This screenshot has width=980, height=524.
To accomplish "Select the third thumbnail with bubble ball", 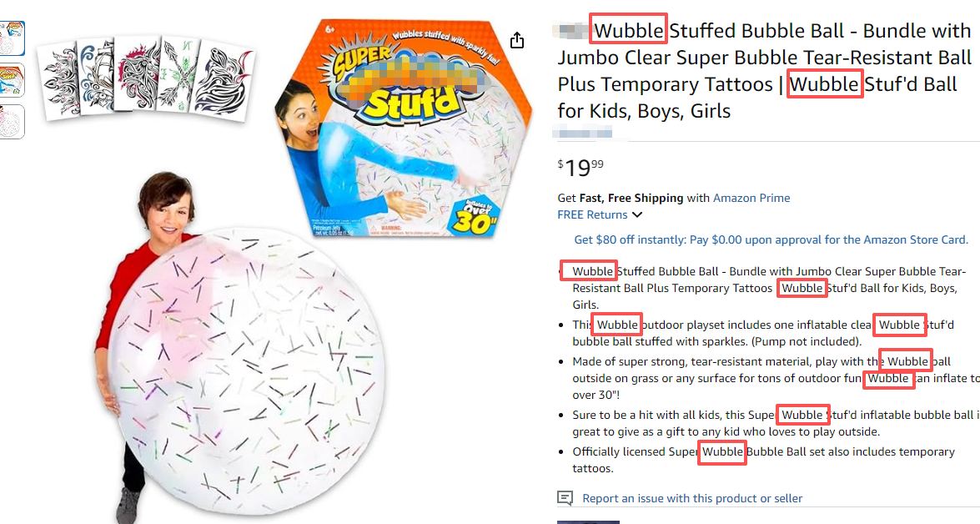I will (x=13, y=122).
